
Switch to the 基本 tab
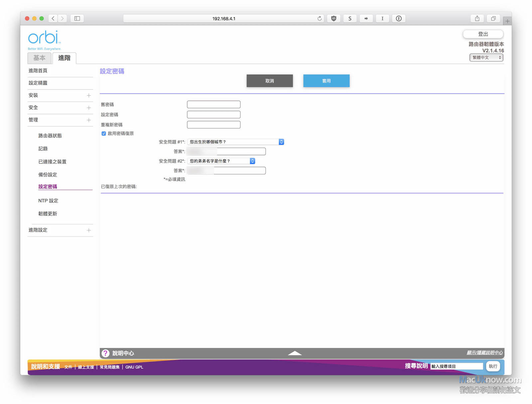pos(39,58)
